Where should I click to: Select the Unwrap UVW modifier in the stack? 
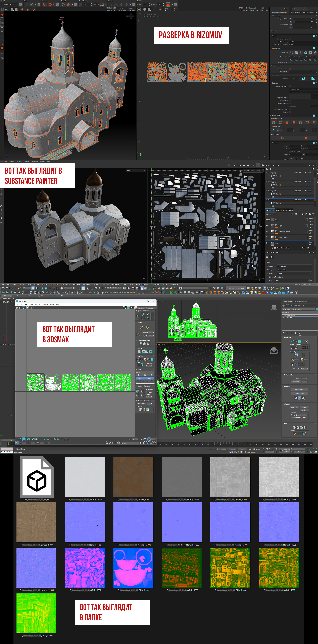[x=291, y=315]
